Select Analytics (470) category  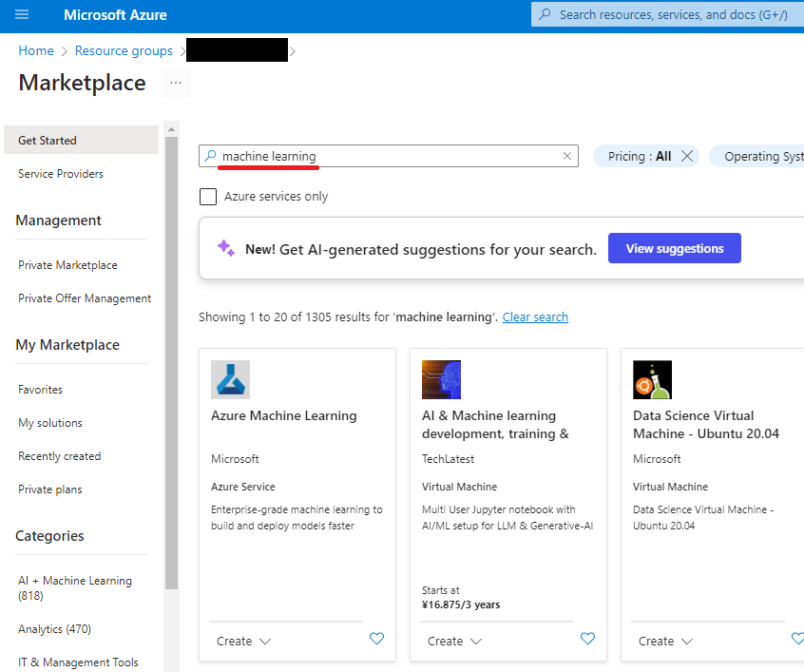point(54,629)
